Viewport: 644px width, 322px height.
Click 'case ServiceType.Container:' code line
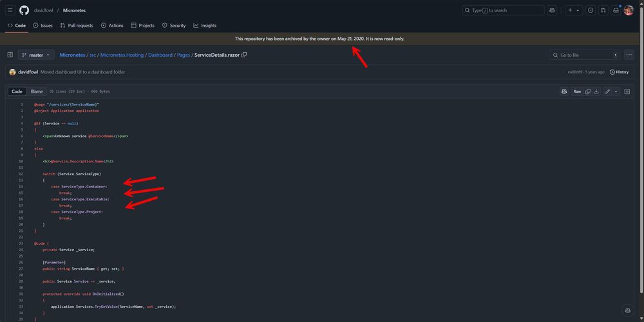(79, 187)
